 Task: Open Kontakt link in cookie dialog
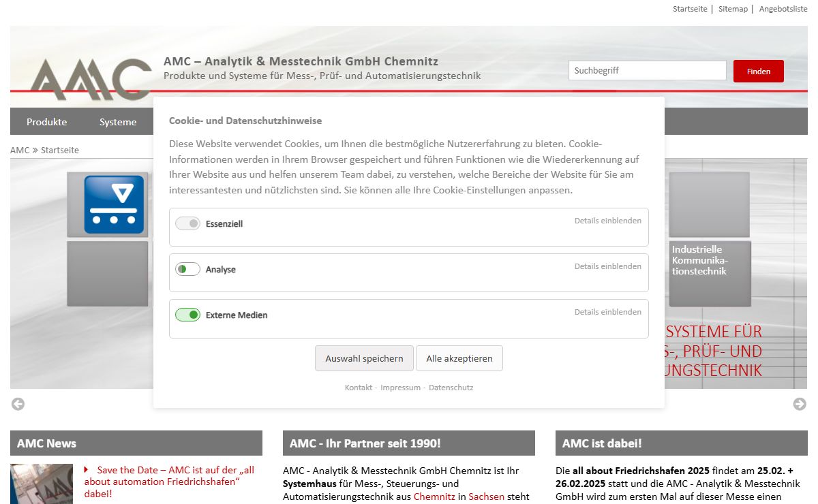click(x=359, y=388)
